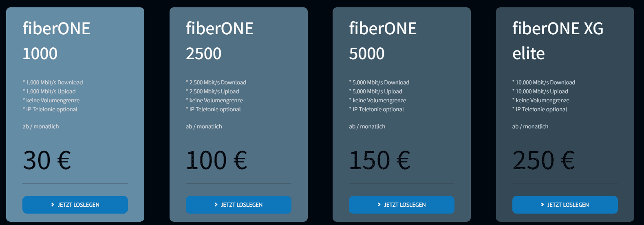
Task: Click "keine Volumengrenze" in the fiberONE 5000 card
Action: pyautogui.click(x=379, y=100)
